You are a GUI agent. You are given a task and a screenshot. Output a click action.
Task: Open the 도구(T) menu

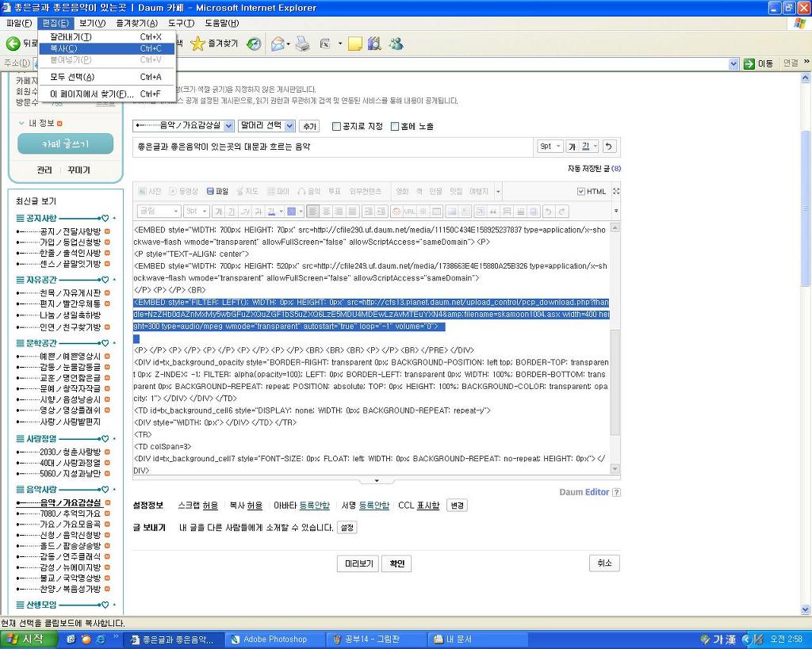pos(181,23)
